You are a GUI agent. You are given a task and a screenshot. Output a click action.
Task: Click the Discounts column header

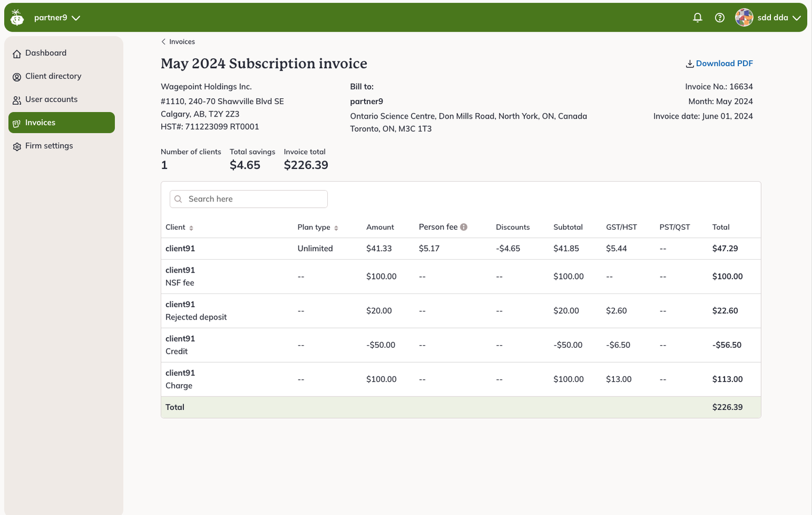pos(513,227)
